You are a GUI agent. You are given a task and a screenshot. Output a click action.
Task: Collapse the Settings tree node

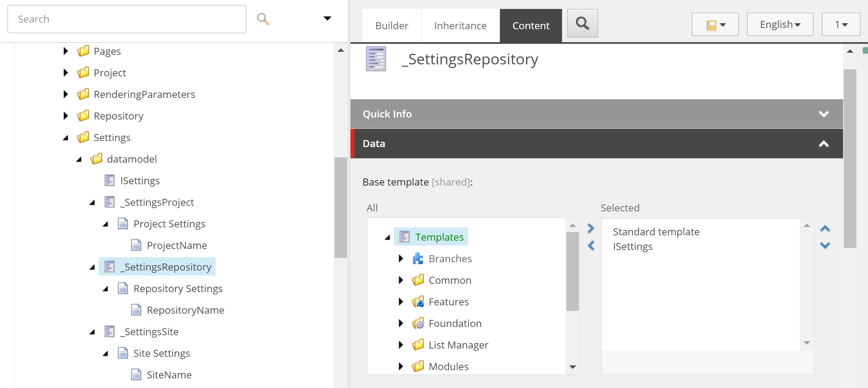point(66,137)
